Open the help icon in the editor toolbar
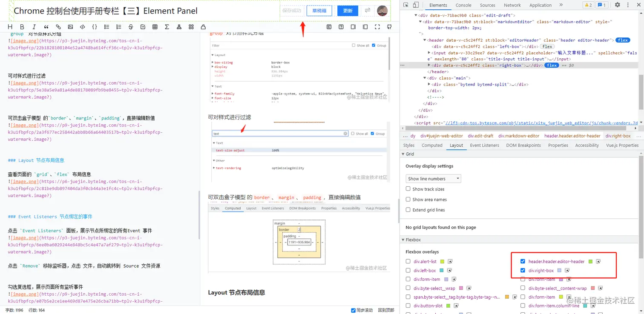 point(341,27)
